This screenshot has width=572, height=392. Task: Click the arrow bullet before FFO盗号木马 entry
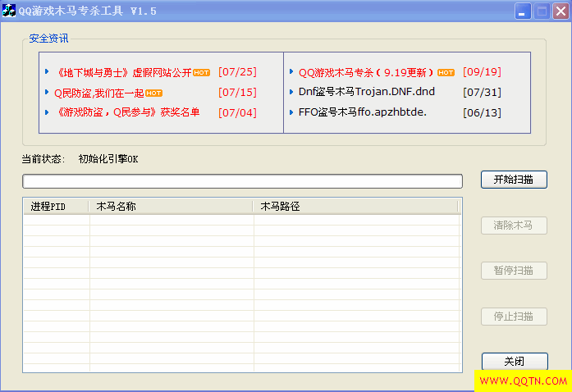tap(291, 112)
